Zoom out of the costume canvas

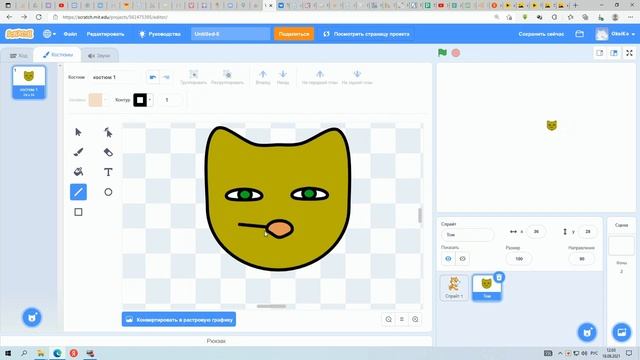coord(389,319)
